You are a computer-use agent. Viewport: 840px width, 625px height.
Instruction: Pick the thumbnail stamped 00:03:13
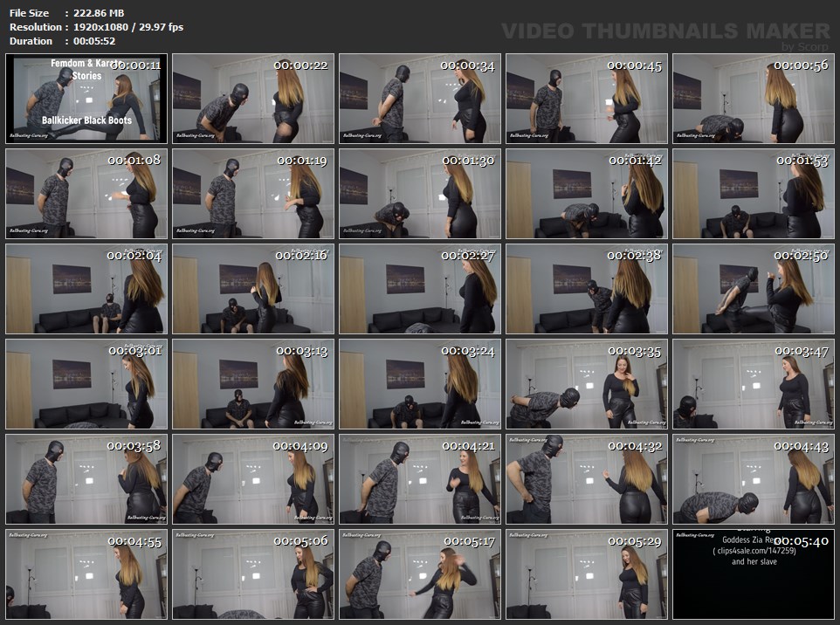[x=253, y=384]
